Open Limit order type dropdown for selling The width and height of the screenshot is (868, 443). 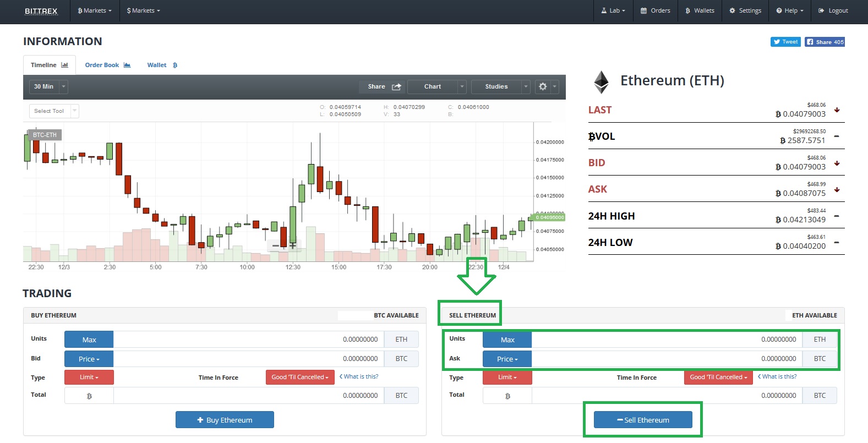coord(507,378)
